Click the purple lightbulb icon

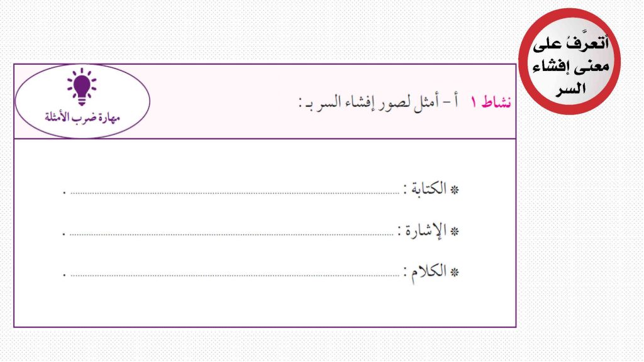click(82, 87)
